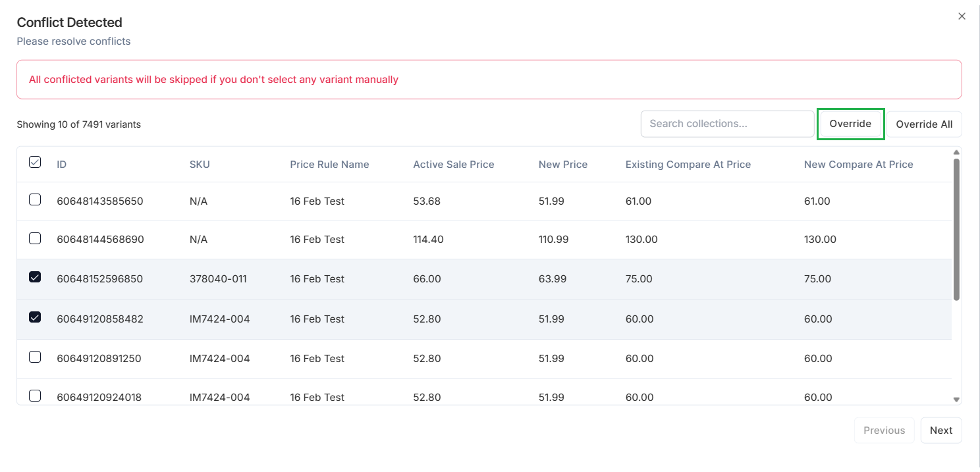Click the Override button
This screenshot has height=472, width=980.
point(850,124)
